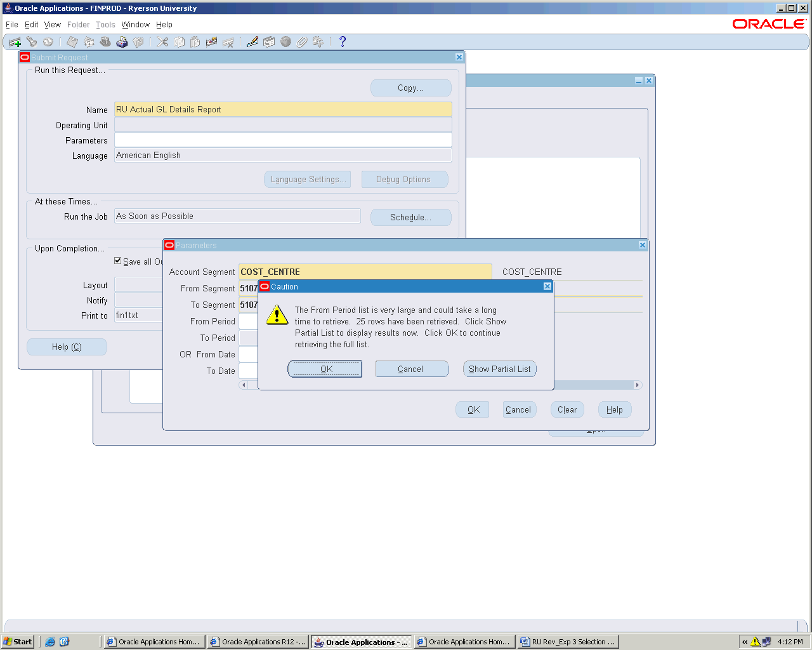
Task: Click Clear button in Parameters window
Action: (x=566, y=409)
